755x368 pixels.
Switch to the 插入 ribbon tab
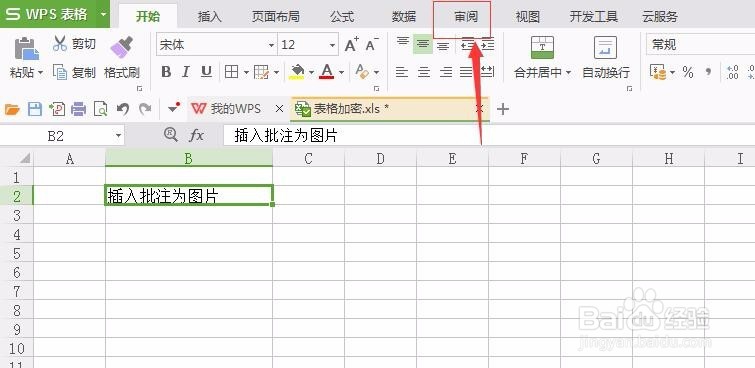pyautogui.click(x=209, y=17)
